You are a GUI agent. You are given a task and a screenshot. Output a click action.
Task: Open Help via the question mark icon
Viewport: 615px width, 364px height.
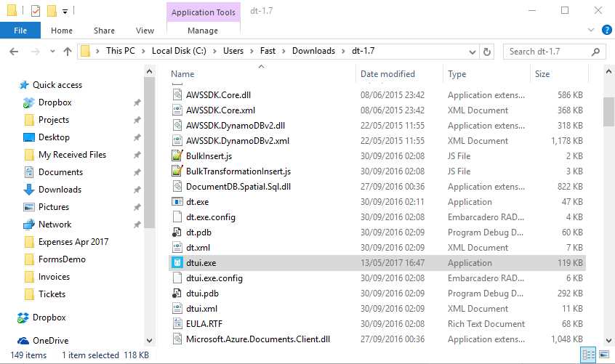[606, 30]
